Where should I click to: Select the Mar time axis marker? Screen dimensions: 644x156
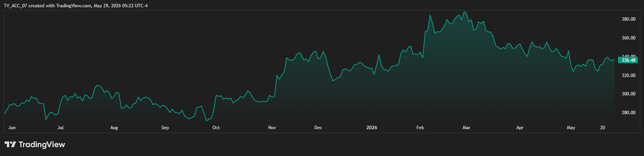(466, 128)
